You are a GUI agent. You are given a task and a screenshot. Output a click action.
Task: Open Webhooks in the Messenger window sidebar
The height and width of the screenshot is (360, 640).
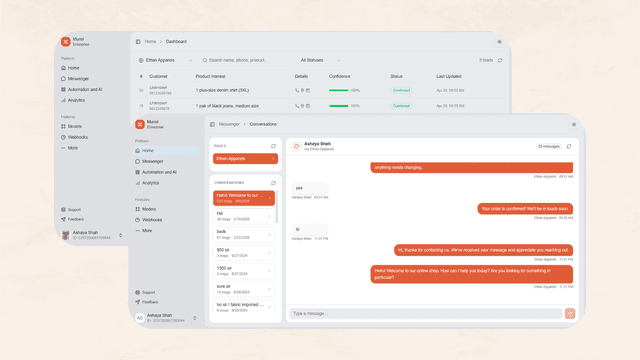click(x=149, y=220)
